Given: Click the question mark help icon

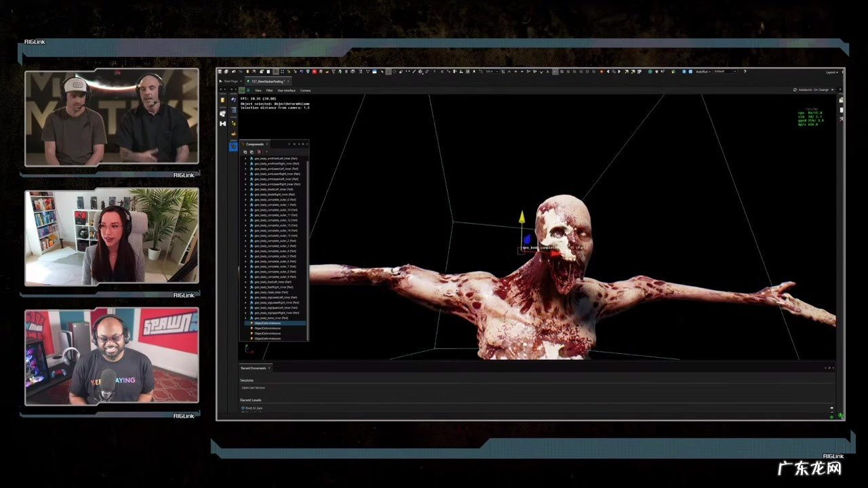Looking at the screenshot, I should (745, 71).
